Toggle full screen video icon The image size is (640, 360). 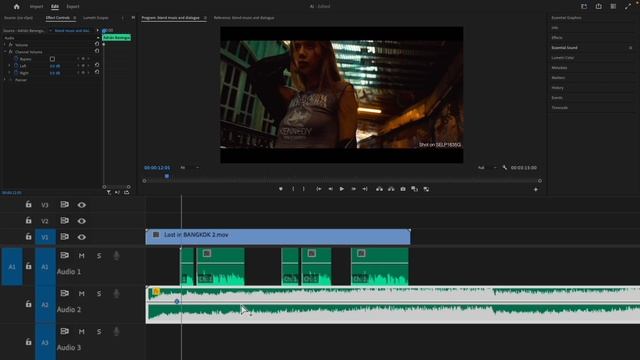pyautogui.click(x=628, y=7)
